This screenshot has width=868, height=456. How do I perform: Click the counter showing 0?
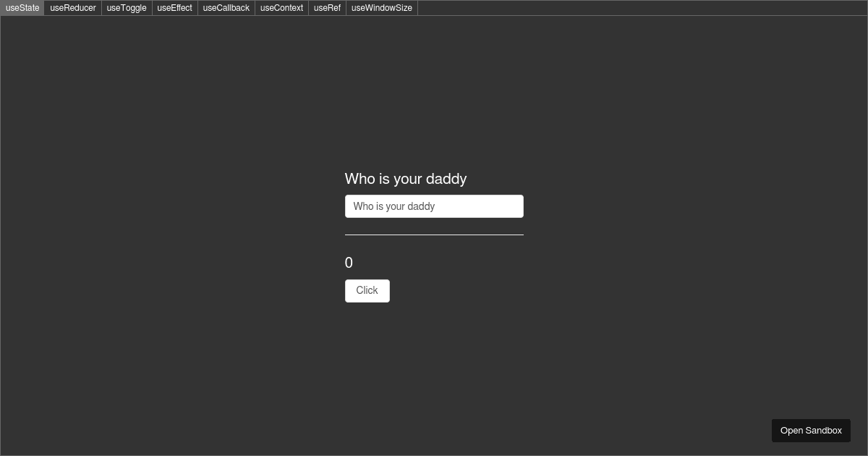[x=349, y=262]
